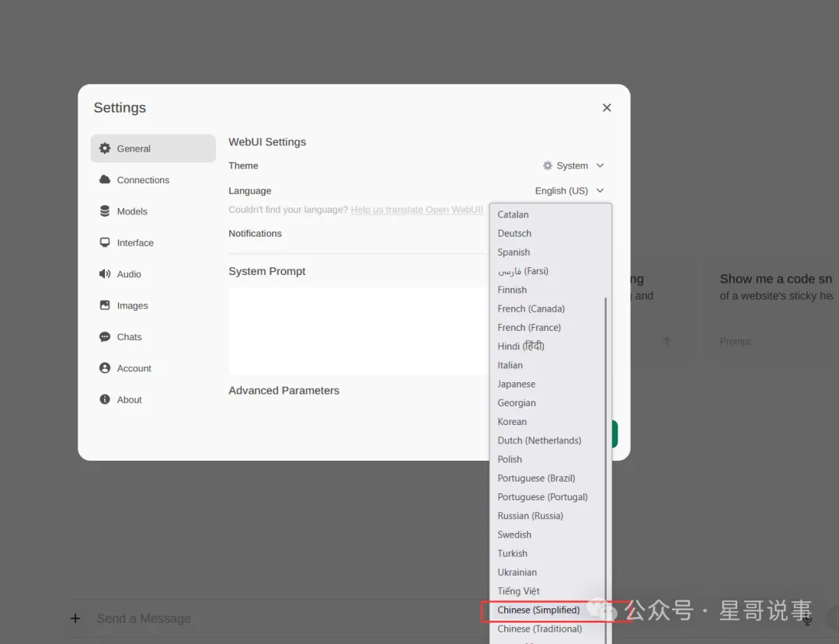Viewport: 839px width, 644px height.
Task: Click the speaker icon for Audio
Action: [105, 274]
